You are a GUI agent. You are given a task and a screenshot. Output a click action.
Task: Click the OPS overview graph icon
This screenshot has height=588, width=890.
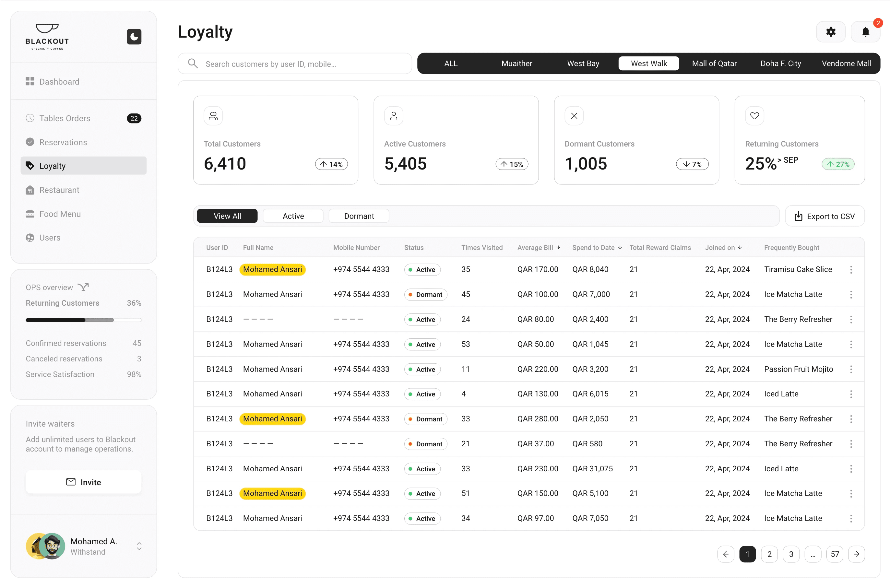[x=83, y=287]
